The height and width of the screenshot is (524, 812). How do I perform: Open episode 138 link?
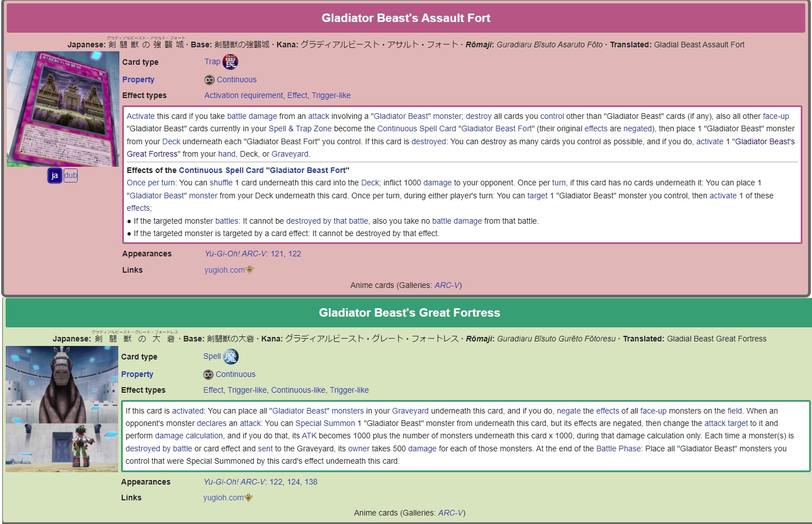pyautogui.click(x=311, y=482)
